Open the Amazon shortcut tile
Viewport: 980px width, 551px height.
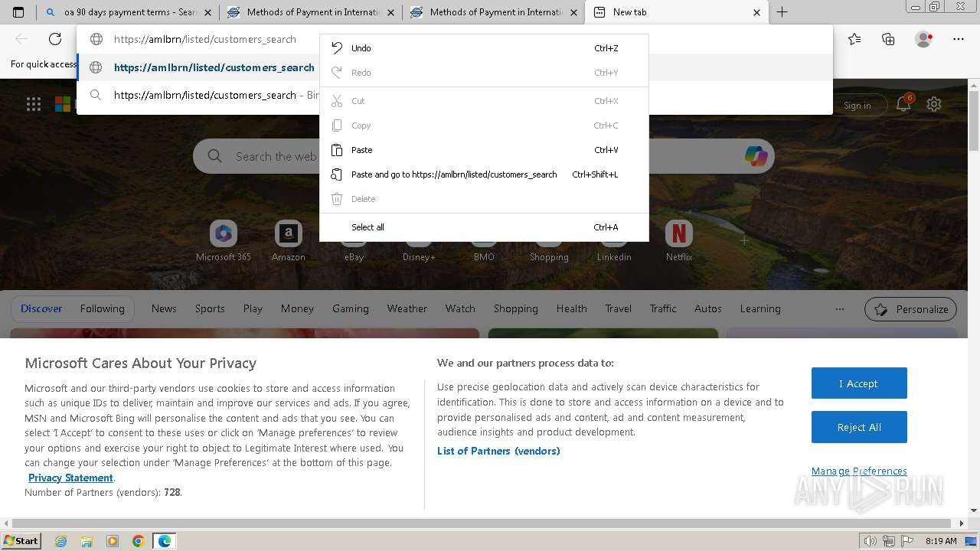click(x=289, y=242)
